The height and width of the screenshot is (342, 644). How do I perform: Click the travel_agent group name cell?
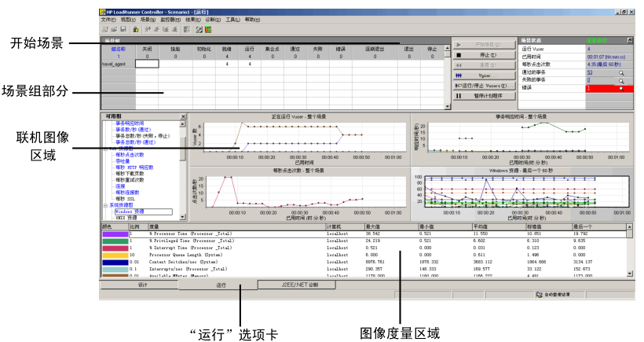(118, 64)
